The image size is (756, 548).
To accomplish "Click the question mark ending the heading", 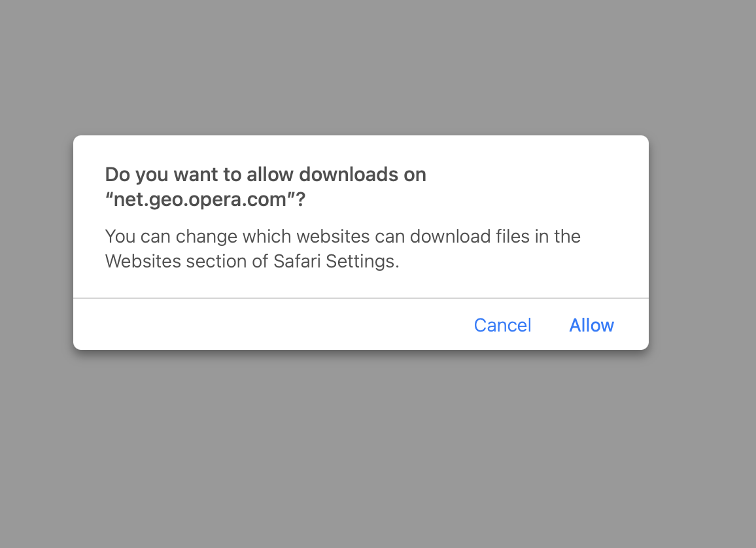I will click(301, 199).
